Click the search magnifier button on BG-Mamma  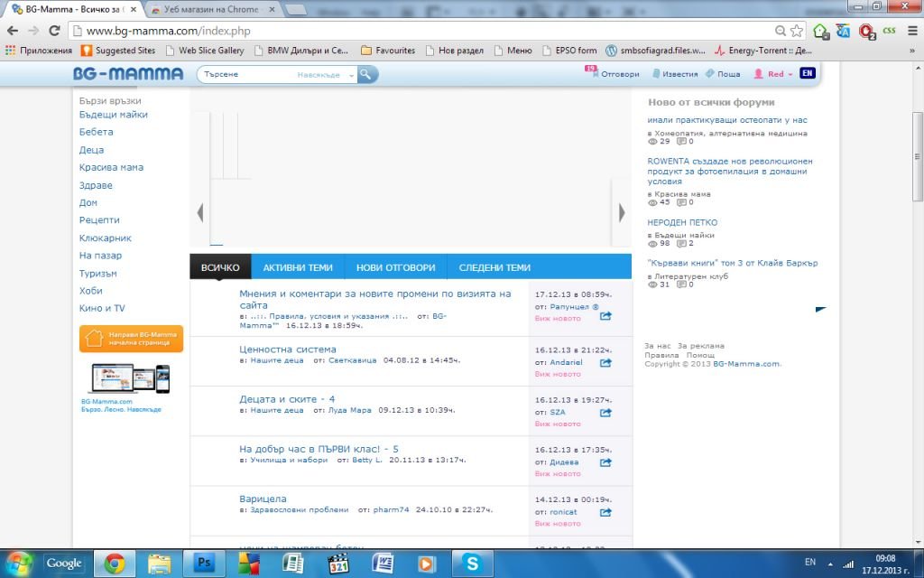367,74
